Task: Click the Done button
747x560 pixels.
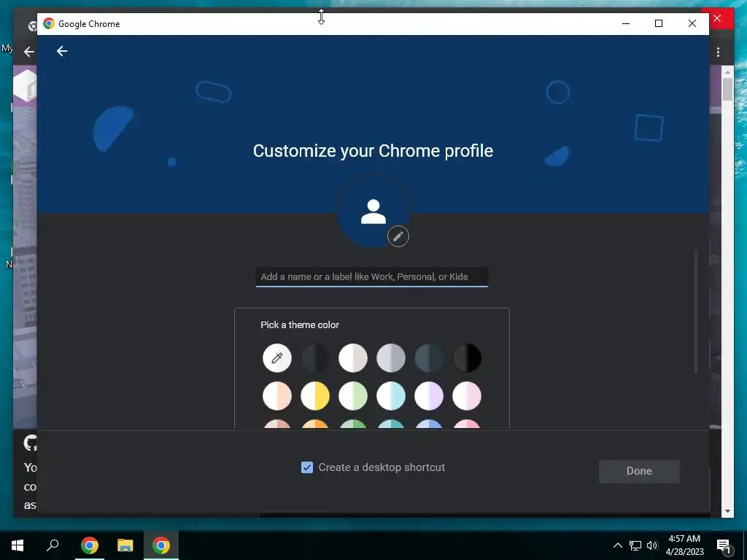Action: 639,471
